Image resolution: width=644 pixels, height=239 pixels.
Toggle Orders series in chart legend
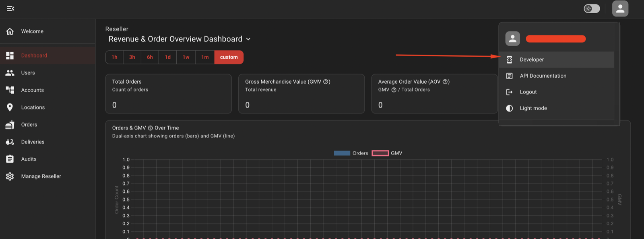point(351,153)
